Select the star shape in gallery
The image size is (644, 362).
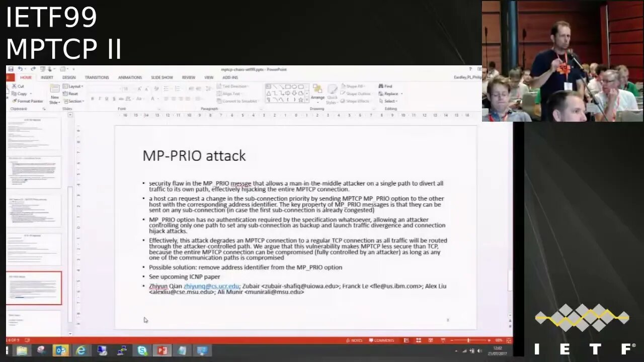(x=301, y=100)
